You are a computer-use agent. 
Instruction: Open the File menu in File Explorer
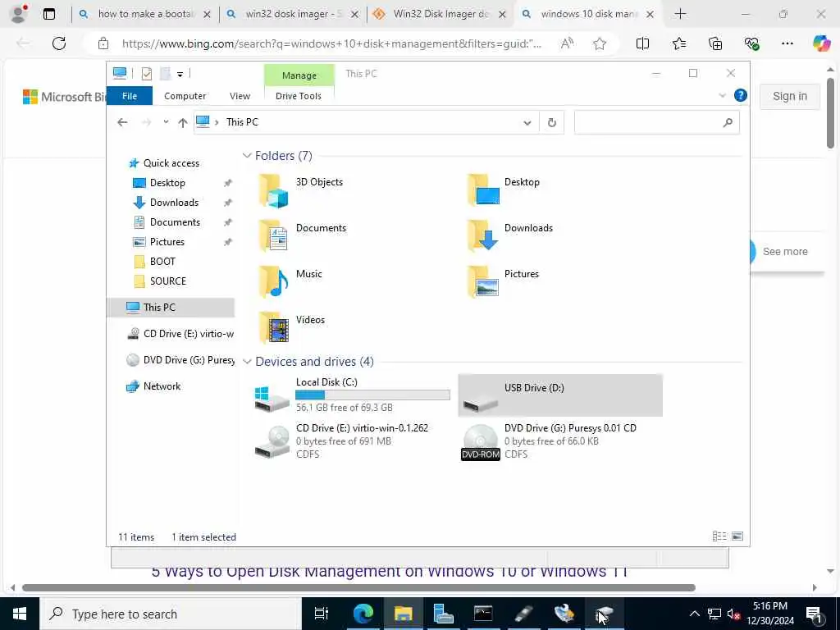[x=130, y=96]
